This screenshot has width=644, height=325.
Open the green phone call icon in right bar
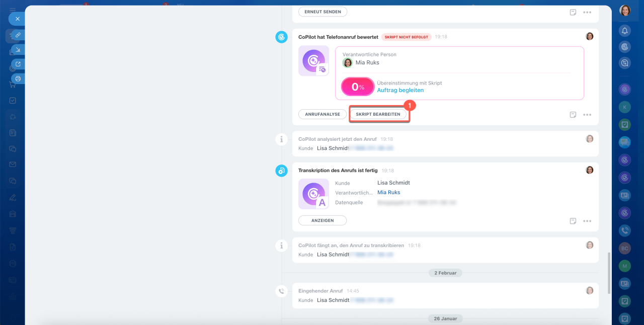coord(625,230)
